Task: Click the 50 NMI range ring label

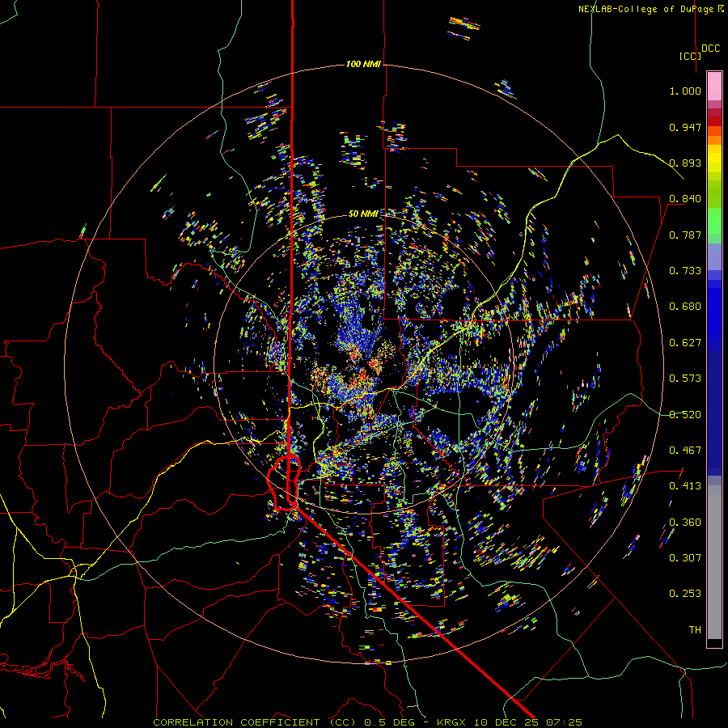Action: click(363, 214)
